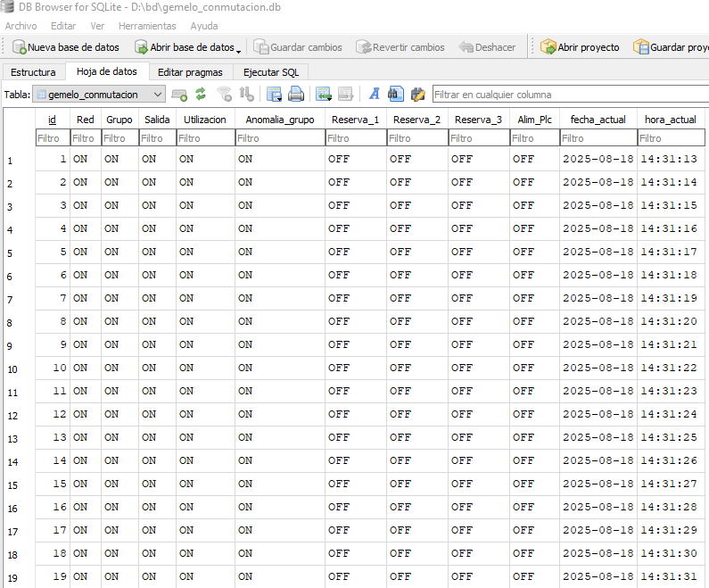This screenshot has height=588, width=709.
Task: Click the Filtrar en cualquier columna field
Action: [571, 95]
